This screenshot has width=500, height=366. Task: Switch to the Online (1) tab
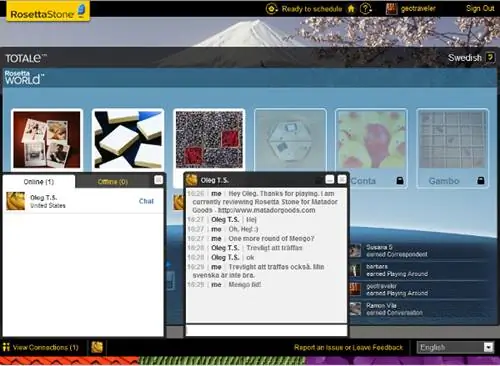39,182
